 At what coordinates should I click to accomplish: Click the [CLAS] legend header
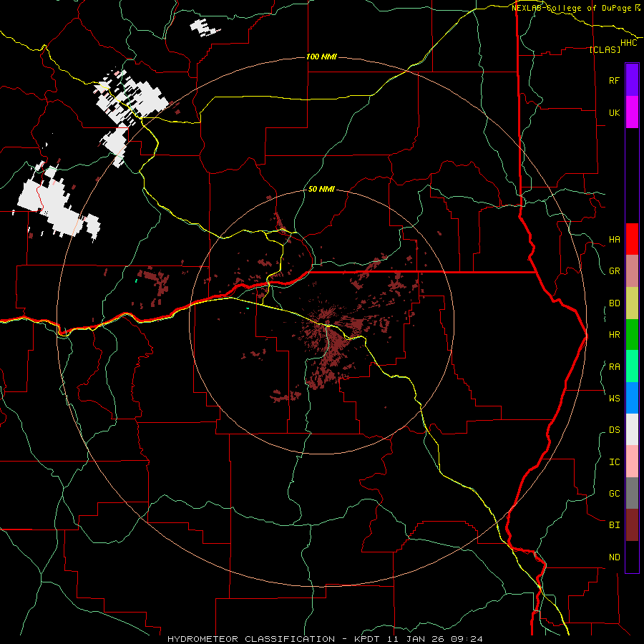(605, 49)
